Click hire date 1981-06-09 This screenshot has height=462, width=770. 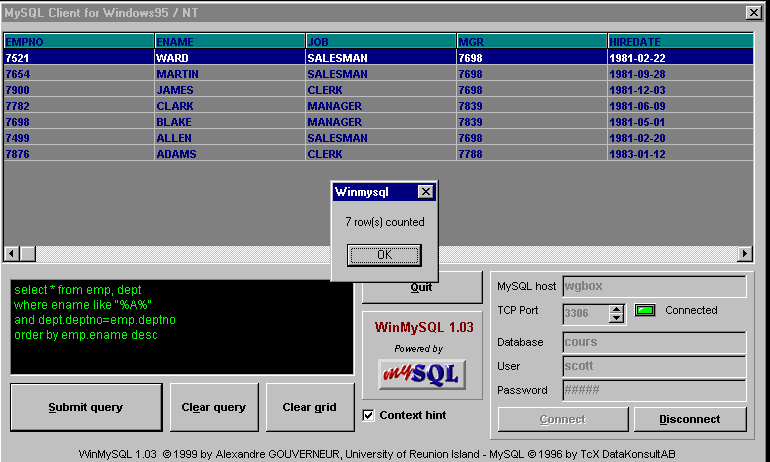[x=681, y=106]
